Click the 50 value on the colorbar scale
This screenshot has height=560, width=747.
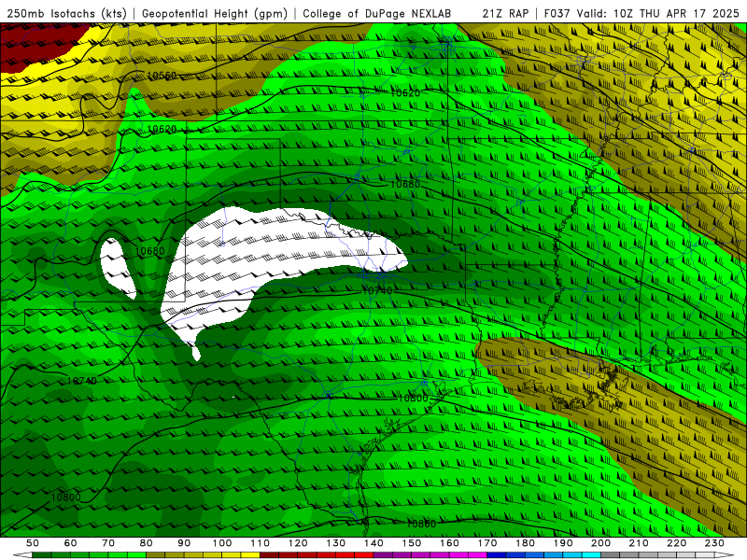click(x=33, y=543)
